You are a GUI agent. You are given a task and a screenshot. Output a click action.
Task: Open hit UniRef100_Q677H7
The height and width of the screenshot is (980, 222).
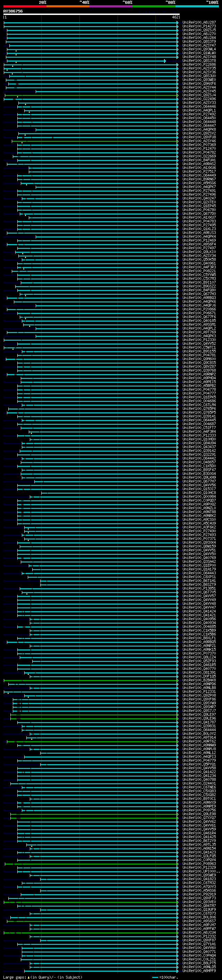[x=199, y=481]
